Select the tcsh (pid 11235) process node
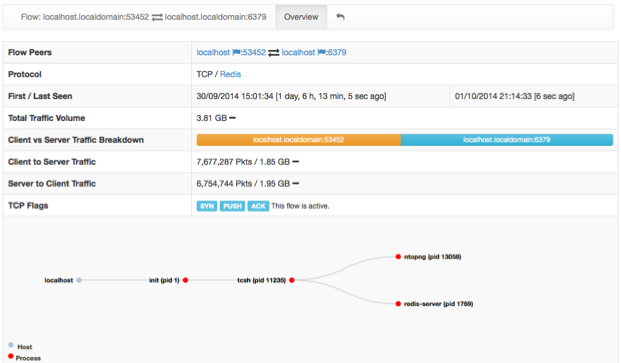Viewport: 621px width, 363px height. click(292, 280)
